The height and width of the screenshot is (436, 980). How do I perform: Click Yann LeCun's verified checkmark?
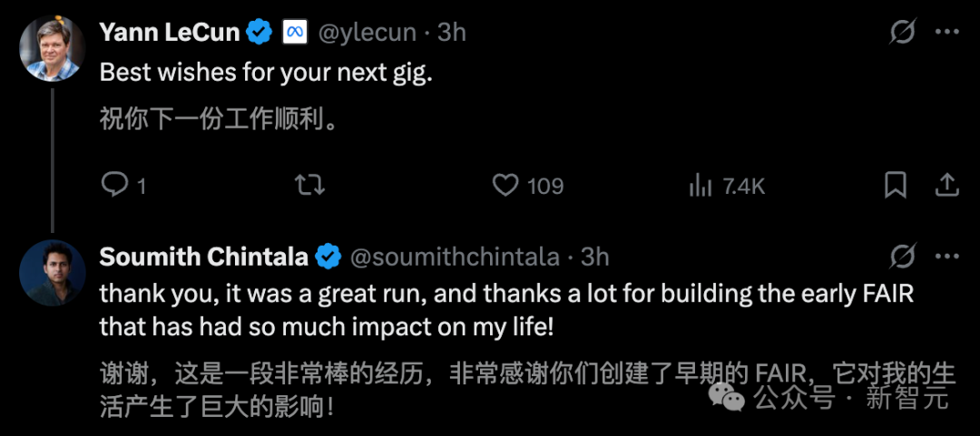[260, 33]
